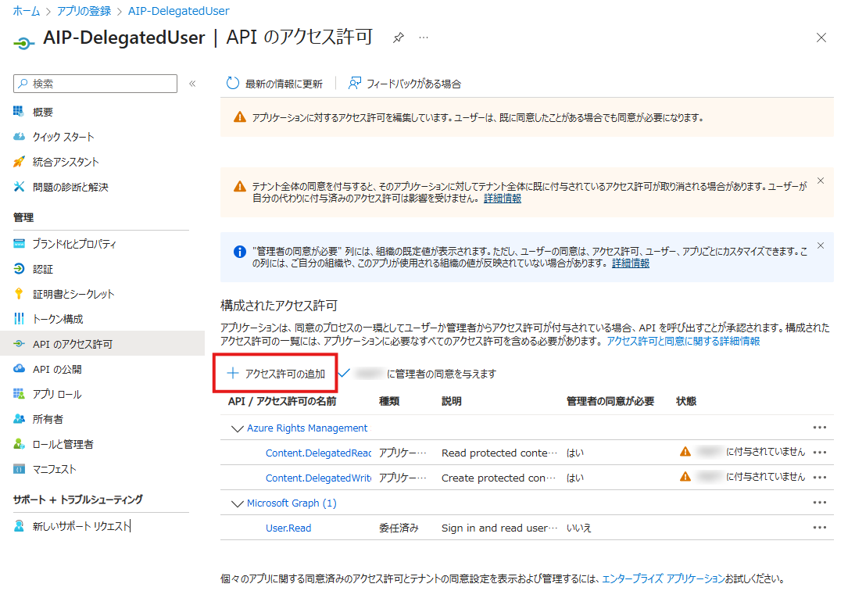Select API のアクセス許可 in the sidebar

click(x=102, y=344)
